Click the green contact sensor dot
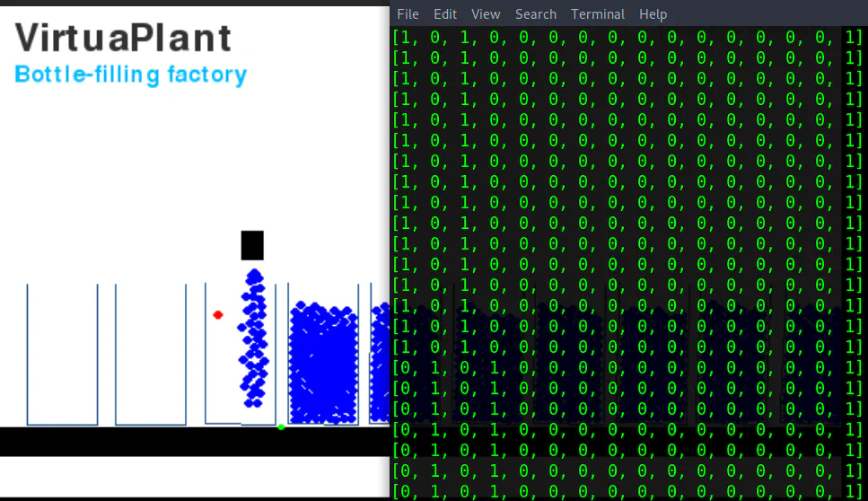 point(281,426)
